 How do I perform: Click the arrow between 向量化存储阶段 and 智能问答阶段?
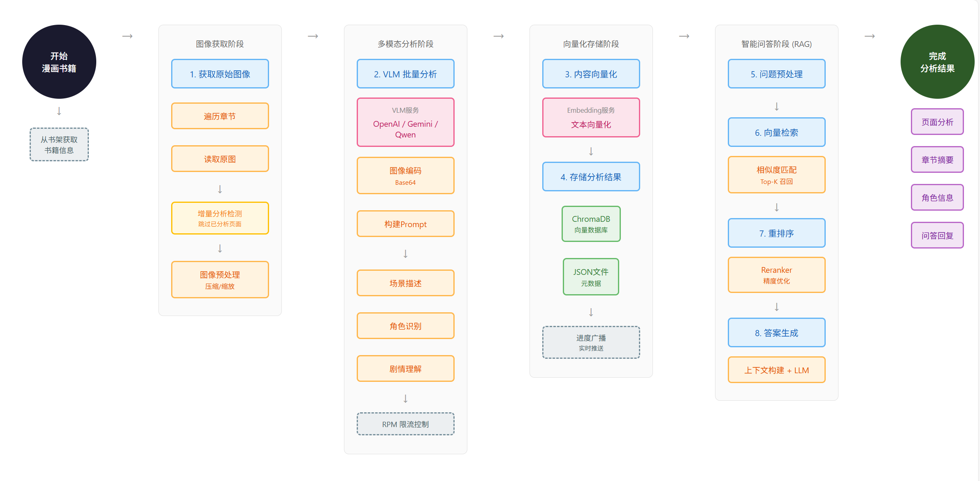684,36
